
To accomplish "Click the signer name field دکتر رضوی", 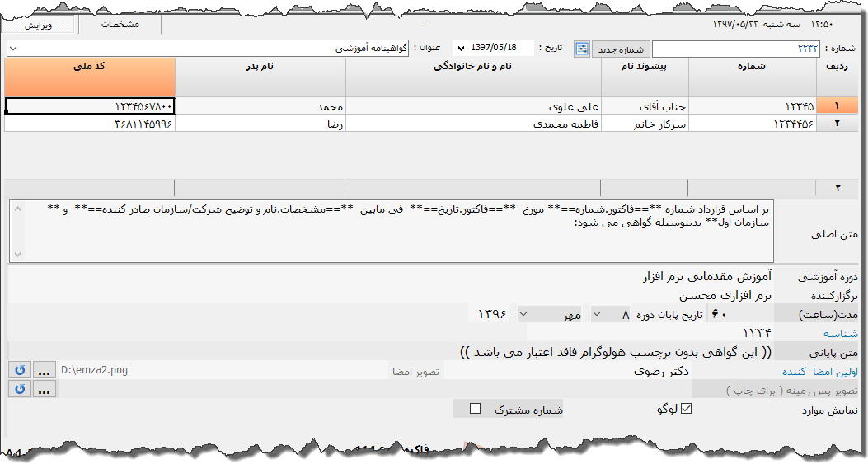I will tap(568, 371).
